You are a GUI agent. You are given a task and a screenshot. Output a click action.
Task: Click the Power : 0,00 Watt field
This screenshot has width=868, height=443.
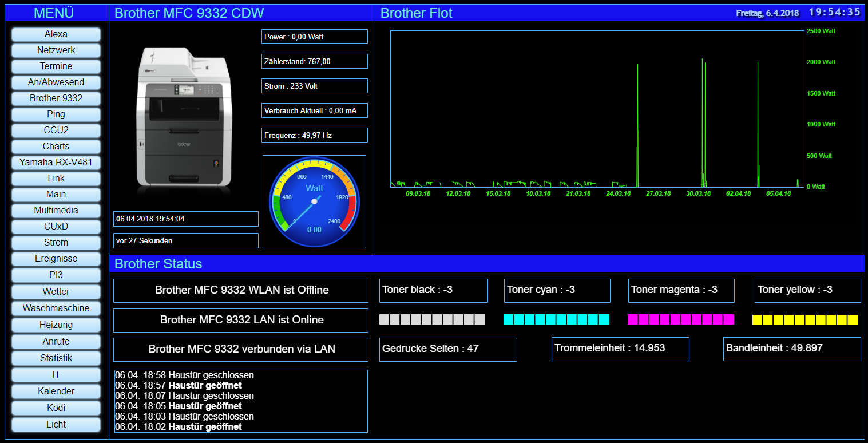(315, 37)
